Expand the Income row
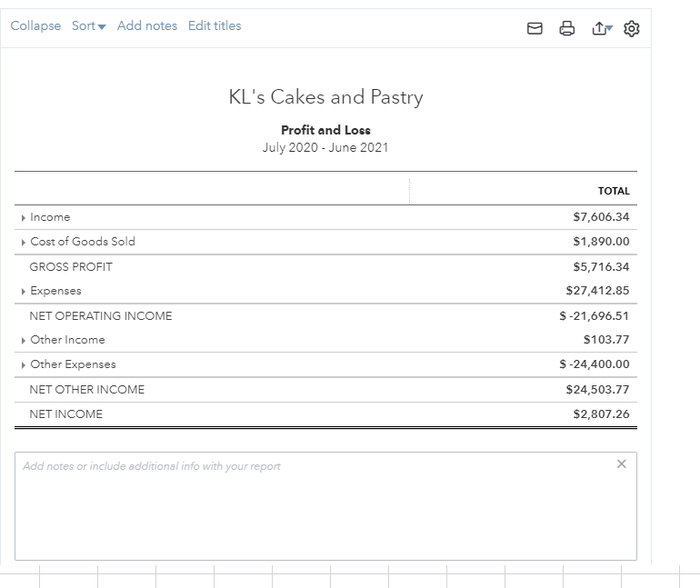This screenshot has width=700, height=588. [x=24, y=218]
